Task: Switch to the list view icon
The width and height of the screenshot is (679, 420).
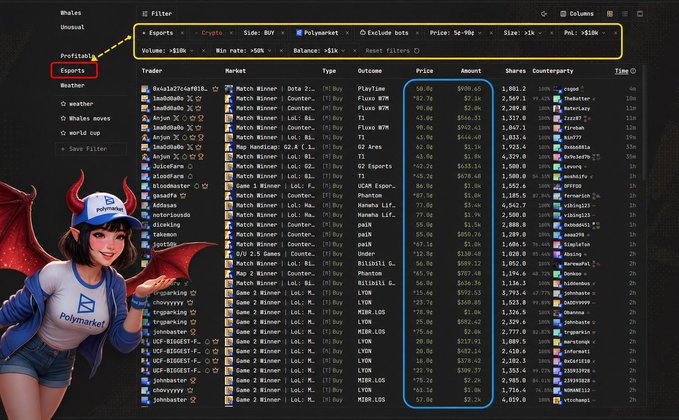Action: (x=625, y=14)
